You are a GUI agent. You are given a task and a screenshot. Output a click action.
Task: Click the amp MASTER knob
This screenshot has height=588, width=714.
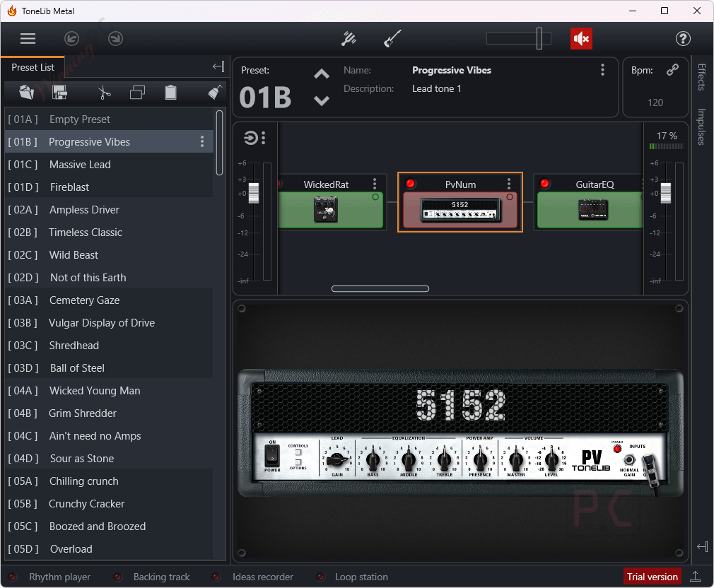[516, 459]
